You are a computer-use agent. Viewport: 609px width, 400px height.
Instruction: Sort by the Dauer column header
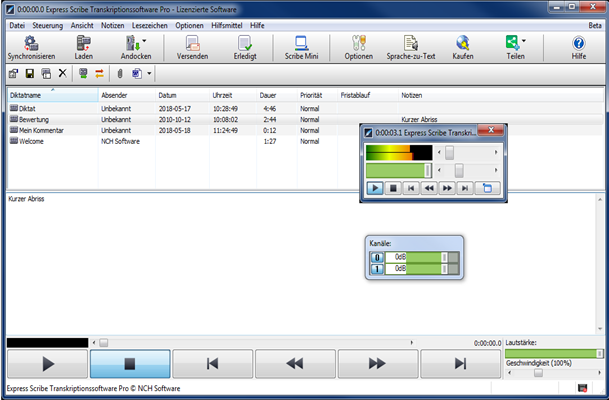(x=277, y=95)
